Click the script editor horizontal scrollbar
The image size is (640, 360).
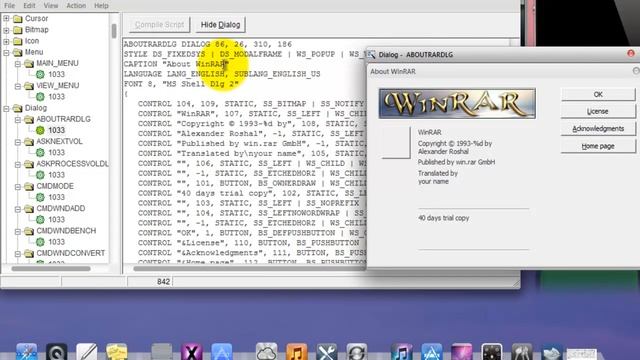[249, 269]
